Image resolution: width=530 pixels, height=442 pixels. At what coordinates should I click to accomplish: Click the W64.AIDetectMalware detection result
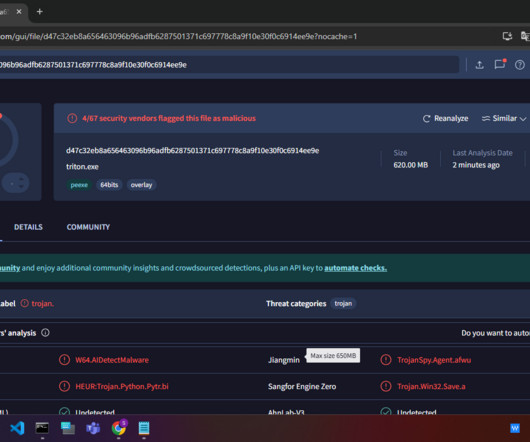click(112, 360)
